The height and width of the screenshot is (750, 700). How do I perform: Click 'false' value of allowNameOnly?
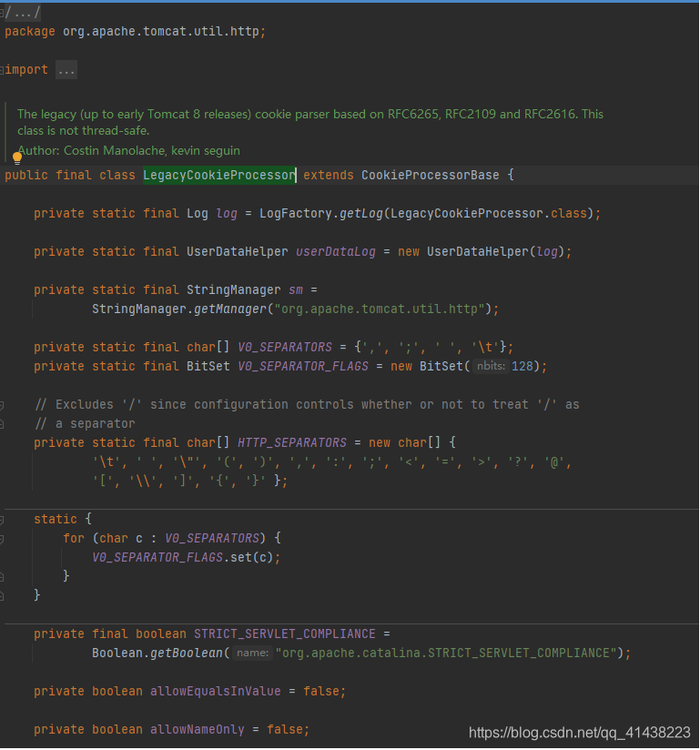285,730
